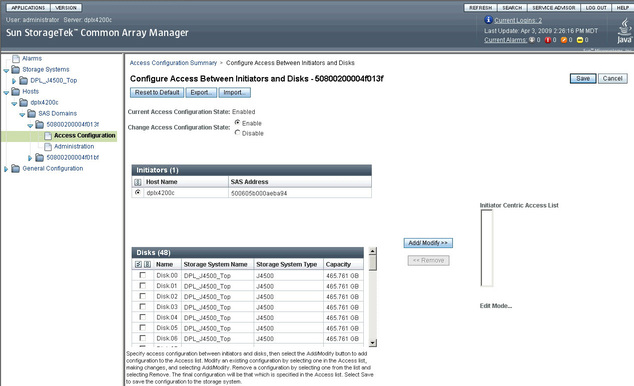Image resolution: width=634 pixels, height=386 pixels.
Task: Click the 50800200004f013f folder icon
Action: 40,124
